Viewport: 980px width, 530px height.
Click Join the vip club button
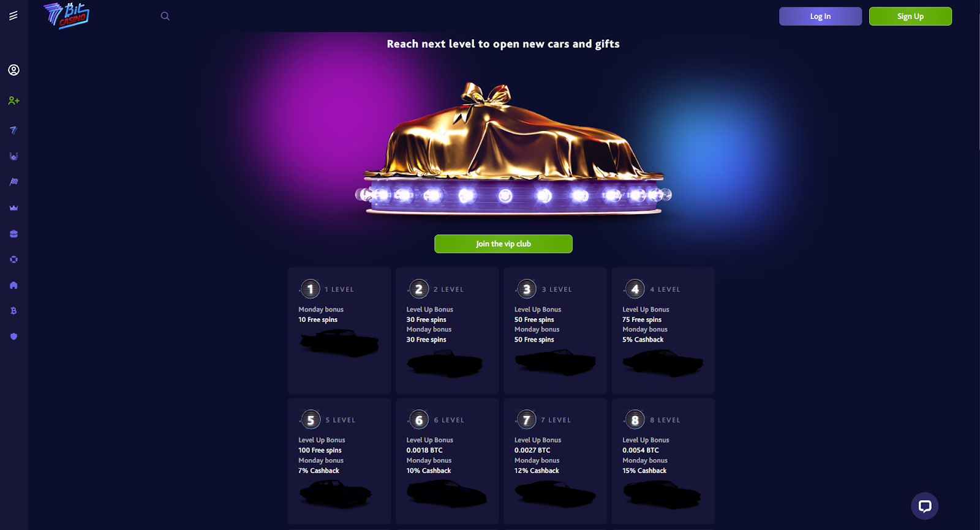(x=503, y=244)
